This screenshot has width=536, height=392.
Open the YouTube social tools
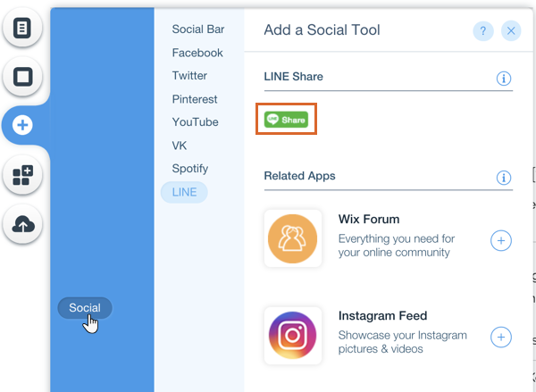coord(195,122)
